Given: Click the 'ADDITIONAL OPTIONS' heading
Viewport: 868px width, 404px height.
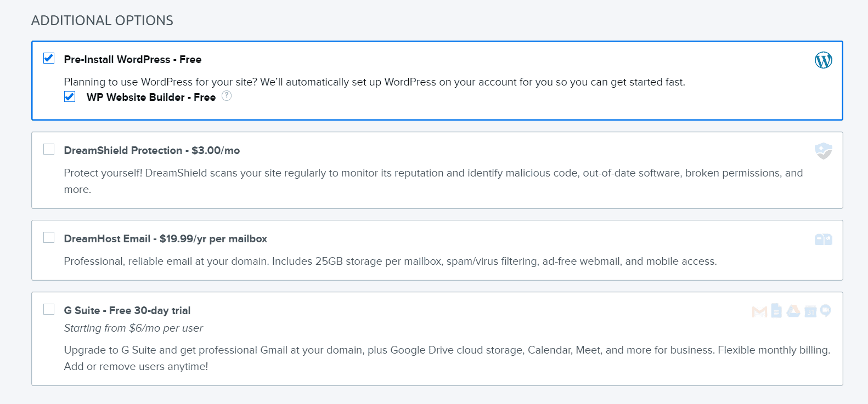Looking at the screenshot, I should [102, 20].
